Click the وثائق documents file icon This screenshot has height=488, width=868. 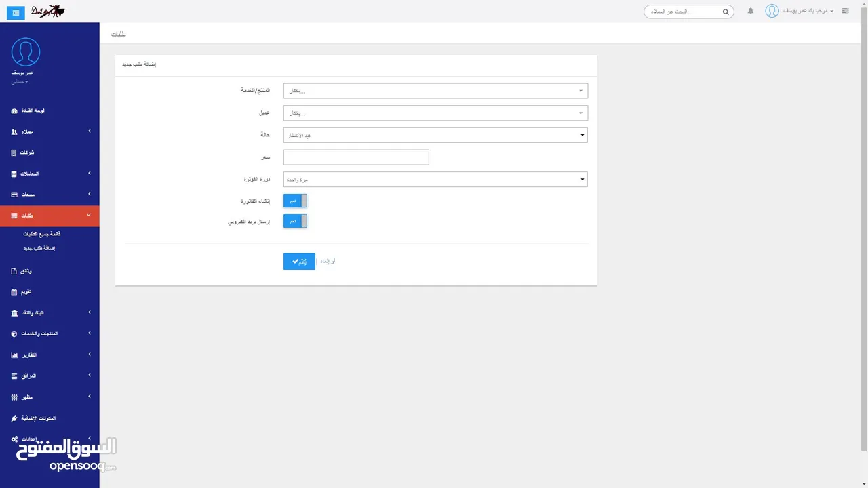(14, 271)
